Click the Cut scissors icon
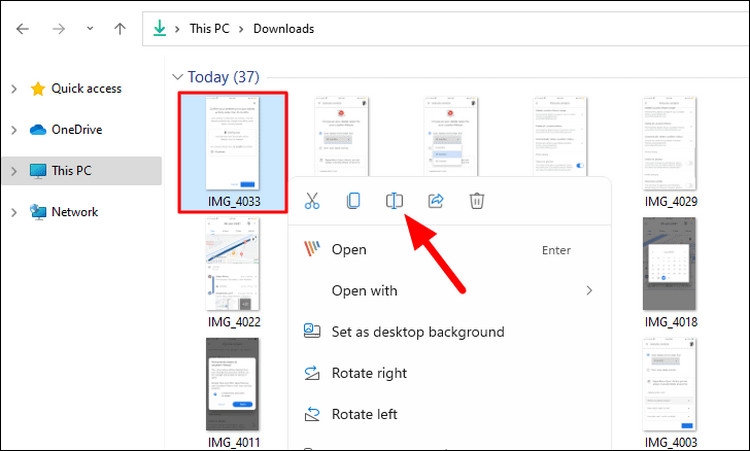 click(312, 201)
